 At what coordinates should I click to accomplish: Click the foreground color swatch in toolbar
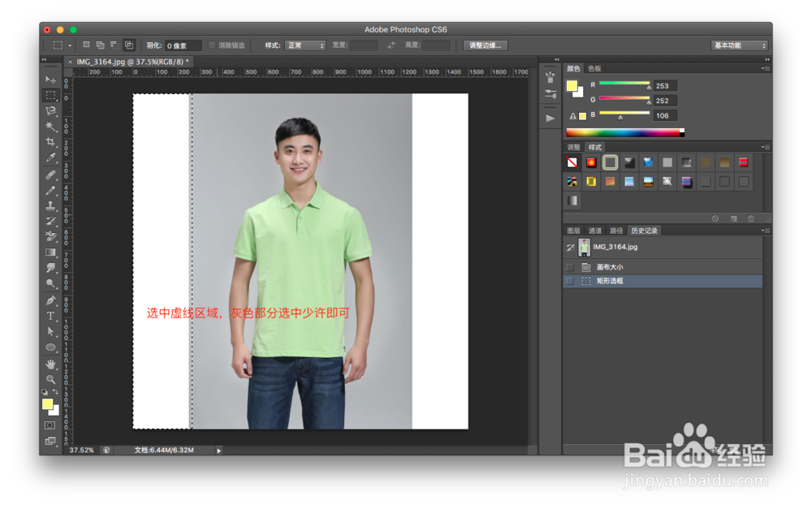47,404
